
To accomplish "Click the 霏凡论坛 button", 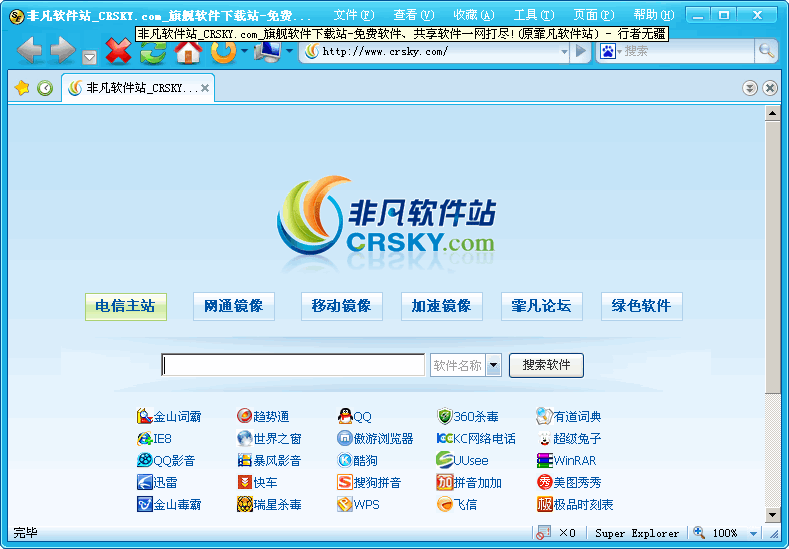I will [x=541, y=306].
